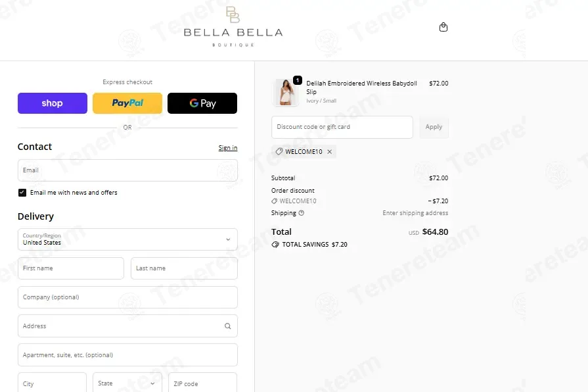Focus the Email input field
This screenshot has height=392, width=588.
point(127,170)
